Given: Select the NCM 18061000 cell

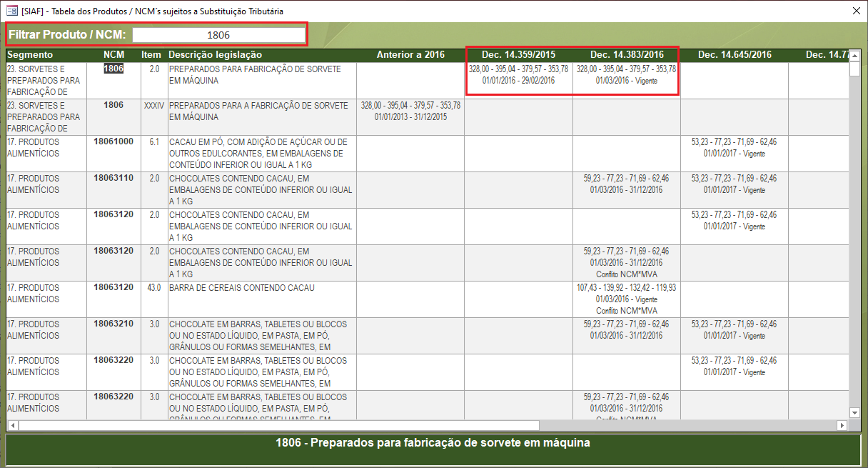Looking at the screenshot, I should coord(113,141).
